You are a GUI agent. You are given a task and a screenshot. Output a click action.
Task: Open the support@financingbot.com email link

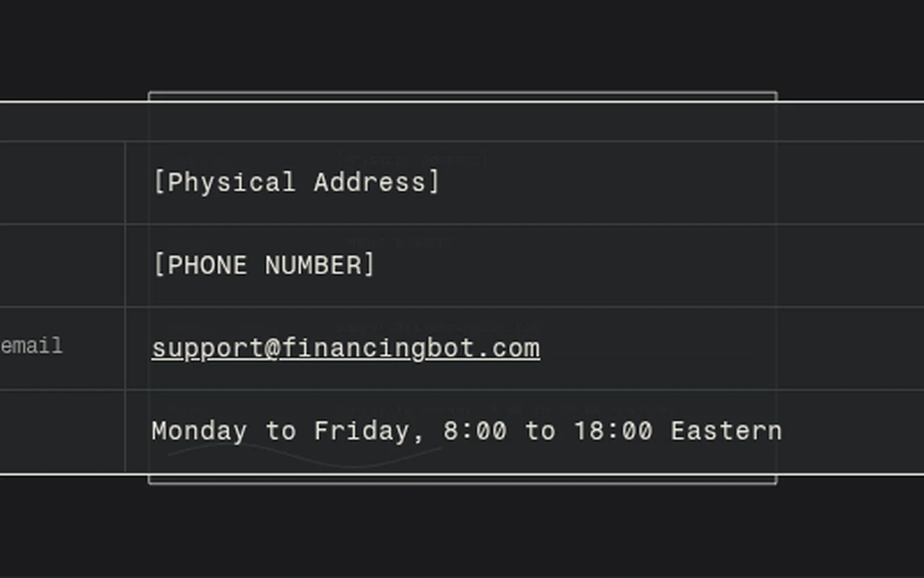pos(346,349)
